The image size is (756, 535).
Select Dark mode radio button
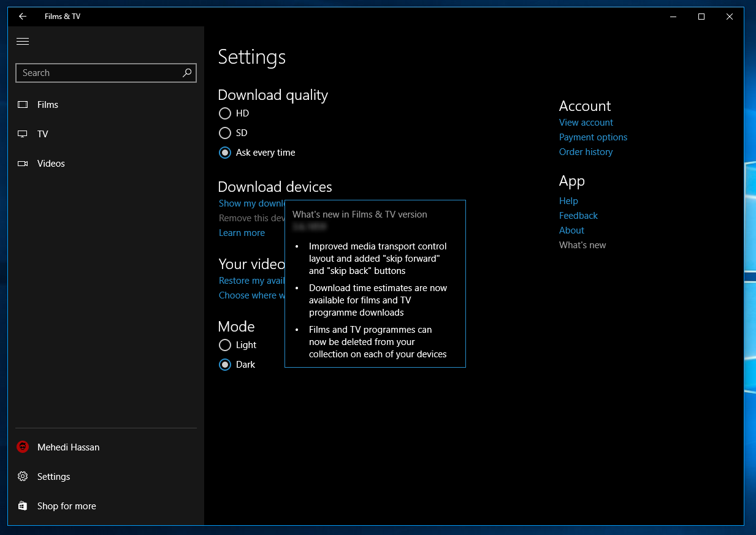[225, 365]
